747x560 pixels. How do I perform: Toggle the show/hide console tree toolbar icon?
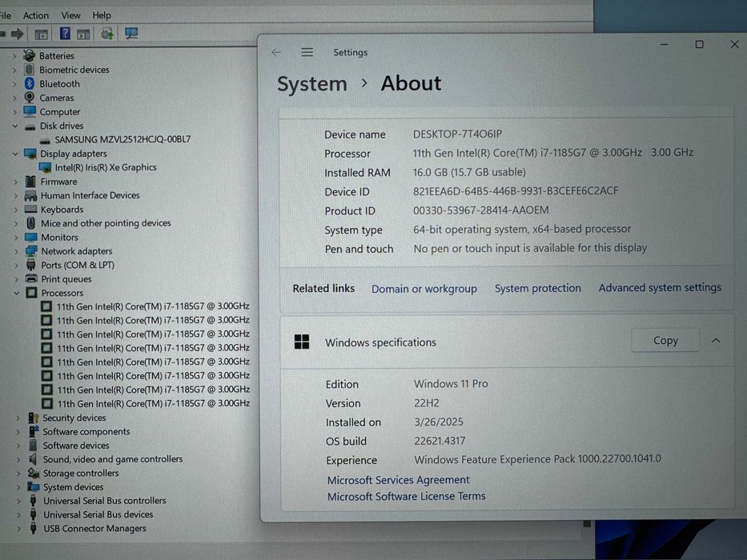42,34
